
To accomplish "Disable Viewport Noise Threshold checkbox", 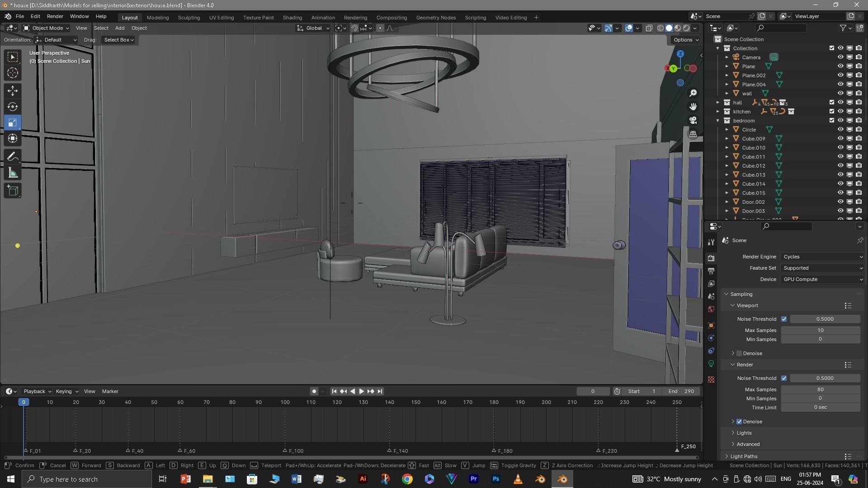I will (784, 319).
